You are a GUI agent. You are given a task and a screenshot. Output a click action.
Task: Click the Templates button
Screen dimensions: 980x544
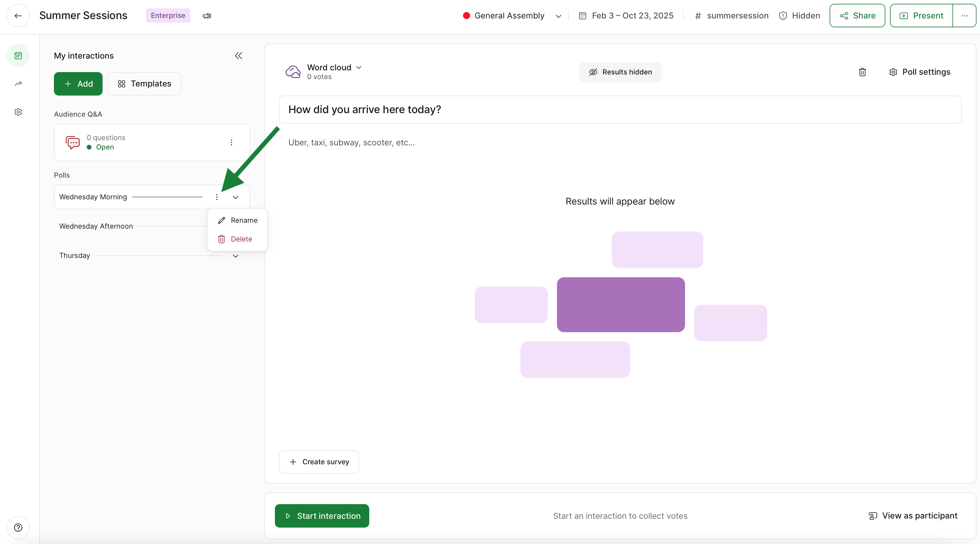[144, 84]
